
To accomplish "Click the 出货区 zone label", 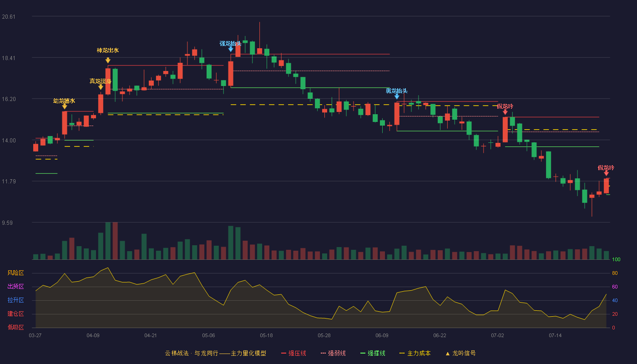I will [15, 287].
